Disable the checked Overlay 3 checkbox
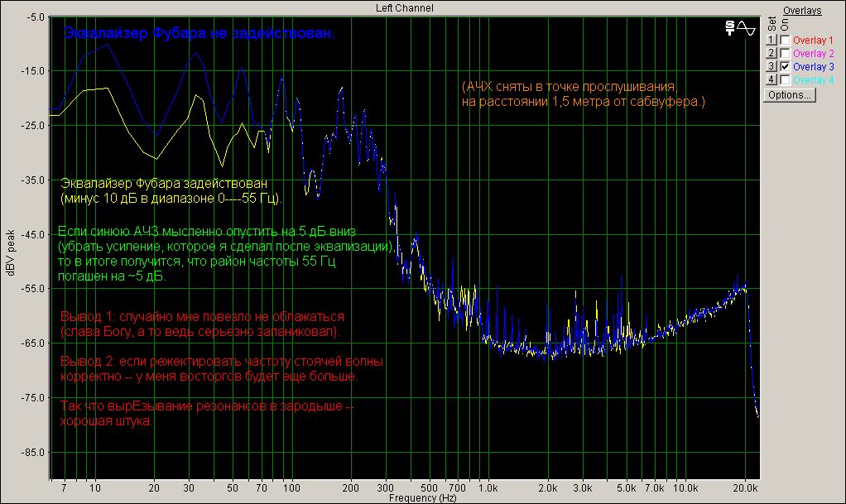 click(x=784, y=66)
